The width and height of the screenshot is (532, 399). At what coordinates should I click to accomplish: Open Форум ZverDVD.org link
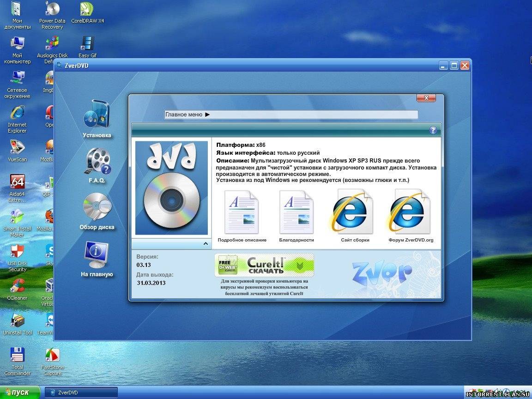pos(411,217)
